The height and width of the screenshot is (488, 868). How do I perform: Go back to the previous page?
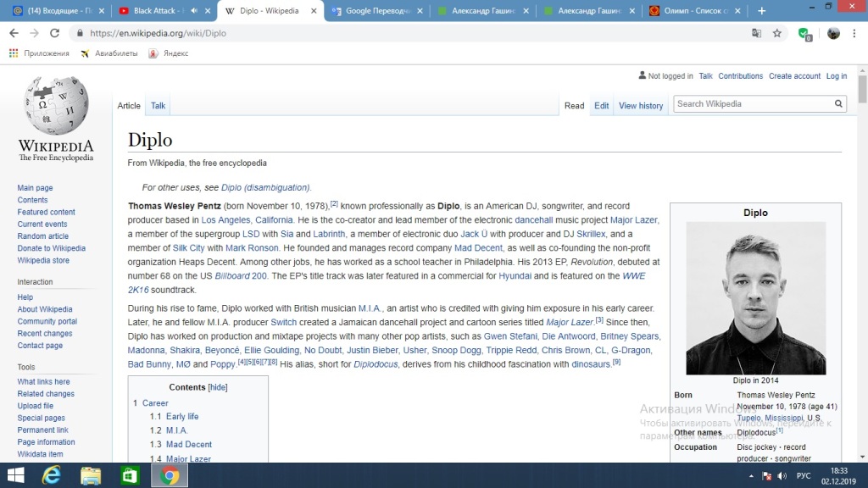(14, 33)
